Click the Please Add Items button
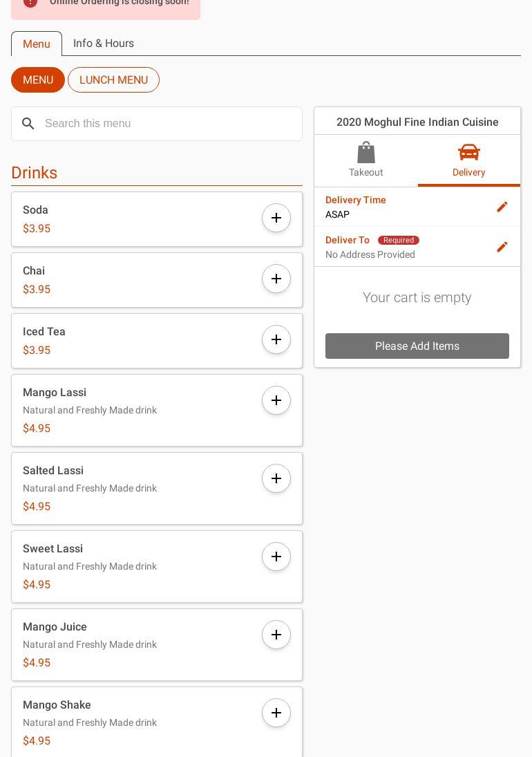532x757 pixels. click(417, 346)
